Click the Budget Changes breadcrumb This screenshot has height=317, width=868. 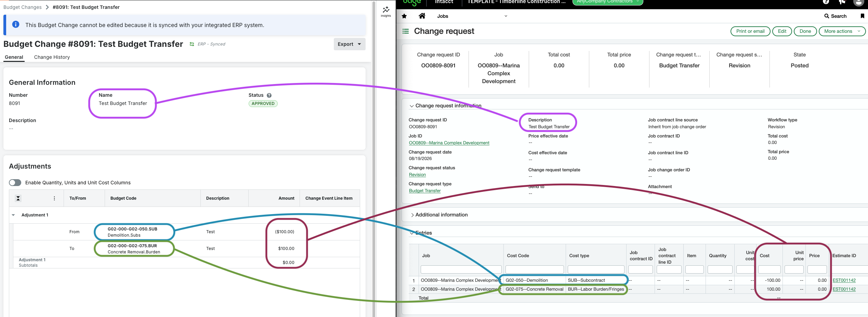(23, 7)
